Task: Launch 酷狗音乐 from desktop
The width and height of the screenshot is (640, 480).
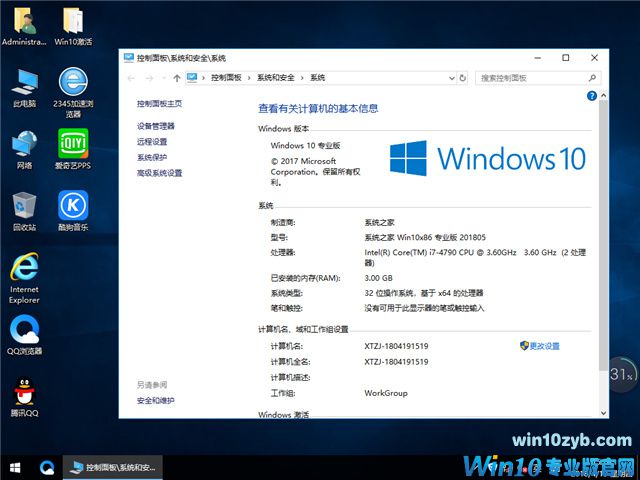Action: (x=73, y=211)
